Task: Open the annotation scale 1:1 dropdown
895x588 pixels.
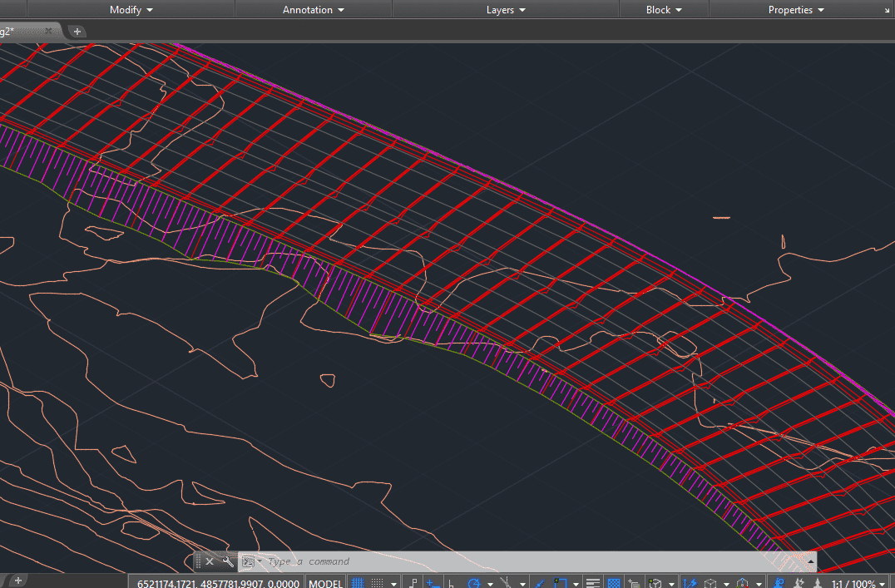Action: 857,584
